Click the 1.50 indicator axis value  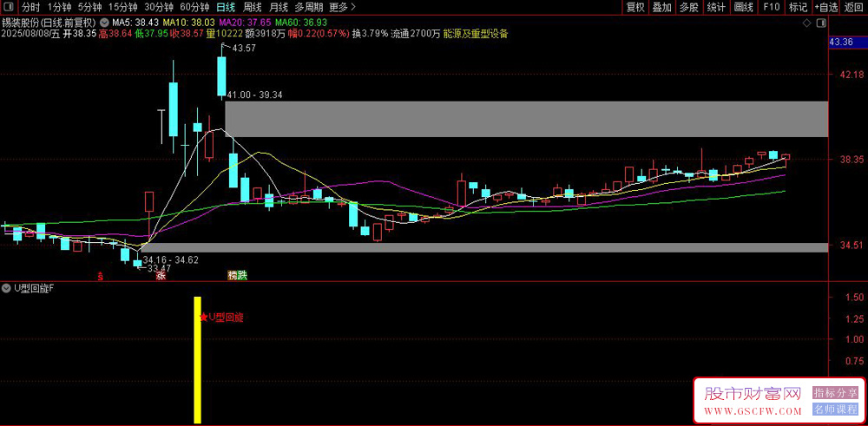(x=856, y=298)
